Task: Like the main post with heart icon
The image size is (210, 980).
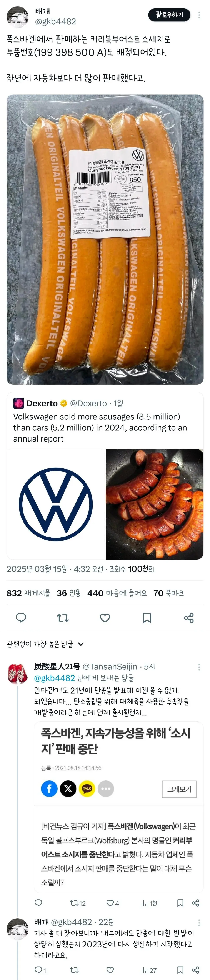Action: coord(105,617)
